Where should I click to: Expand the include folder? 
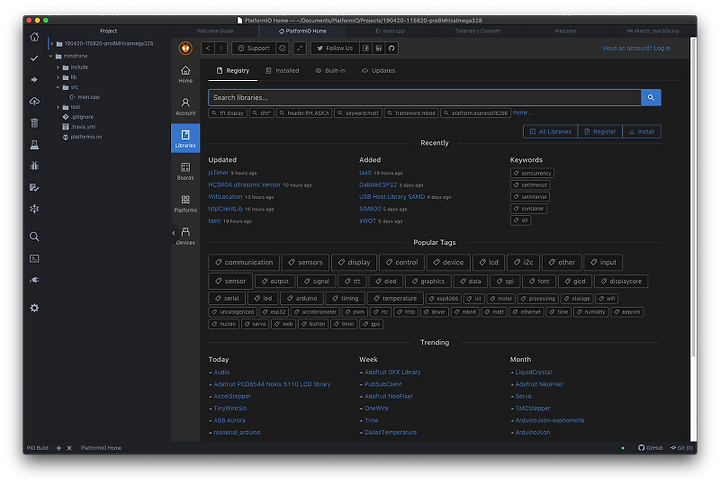[58, 67]
